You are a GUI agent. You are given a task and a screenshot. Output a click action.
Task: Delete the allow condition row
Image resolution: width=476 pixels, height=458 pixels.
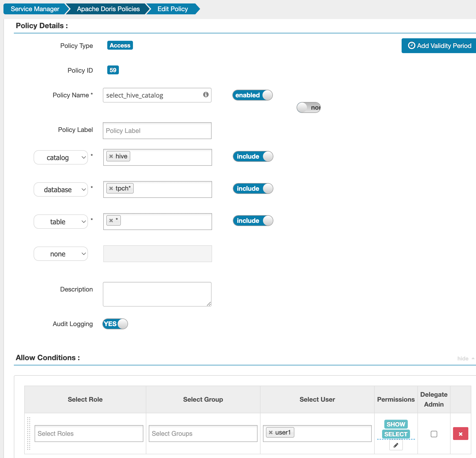tap(460, 434)
